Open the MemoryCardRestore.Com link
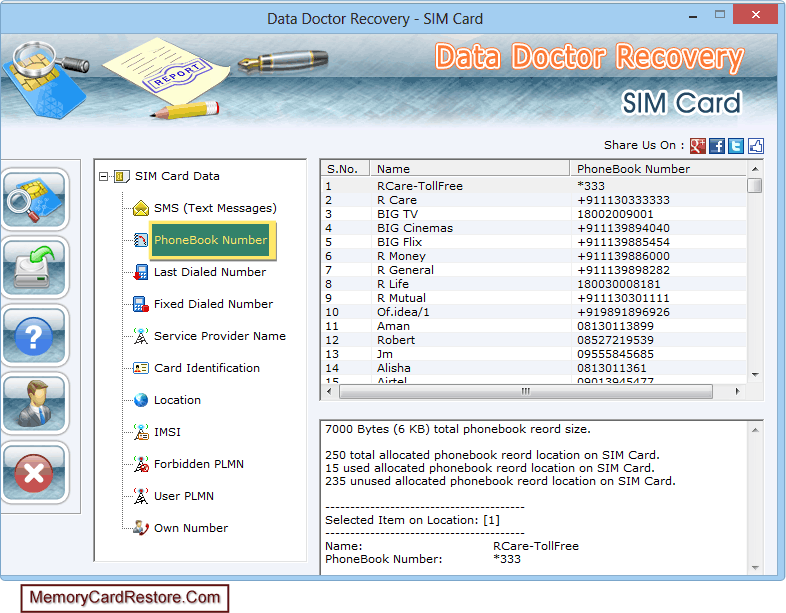786x613 pixels. pyautogui.click(x=125, y=598)
